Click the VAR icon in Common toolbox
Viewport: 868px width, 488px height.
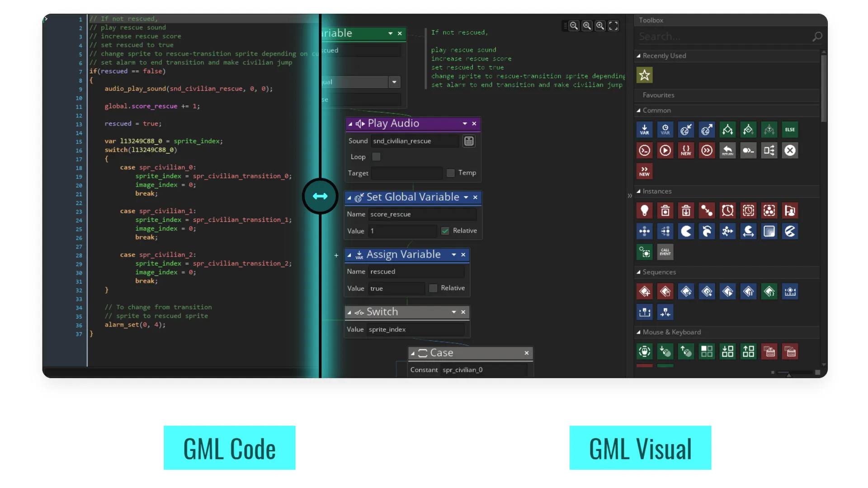point(644,129)
